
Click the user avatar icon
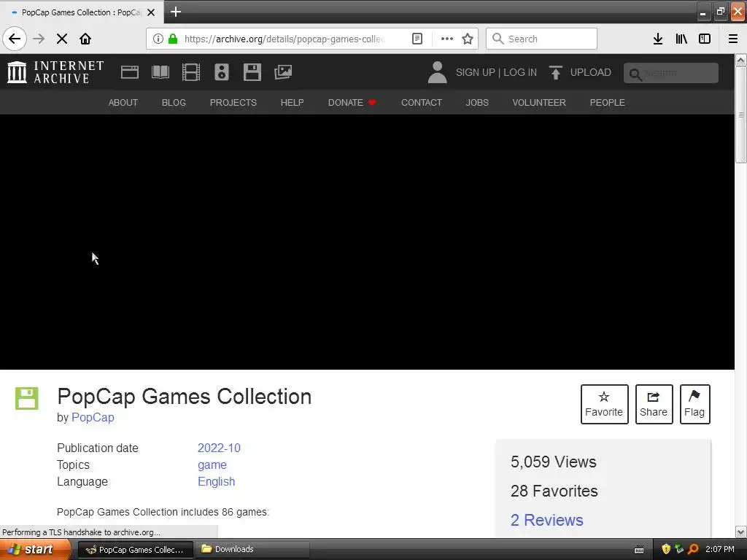pyautogui.click(x=438, y=72)
